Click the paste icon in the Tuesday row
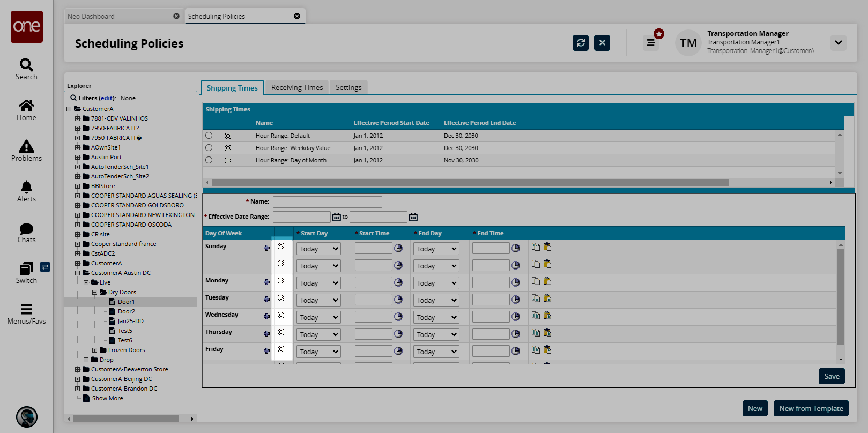This screenshot has width=868, height=433. 547,298
